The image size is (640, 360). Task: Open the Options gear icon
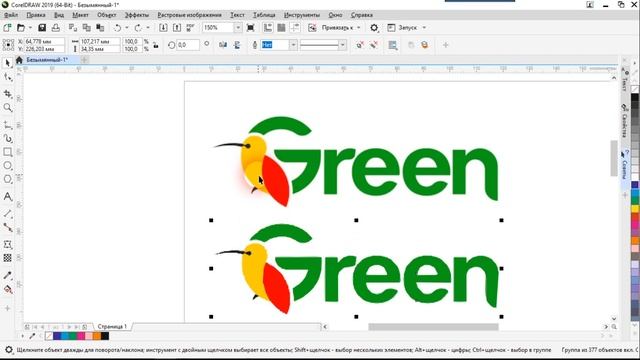pyautogui.click(x=374, y=27)
